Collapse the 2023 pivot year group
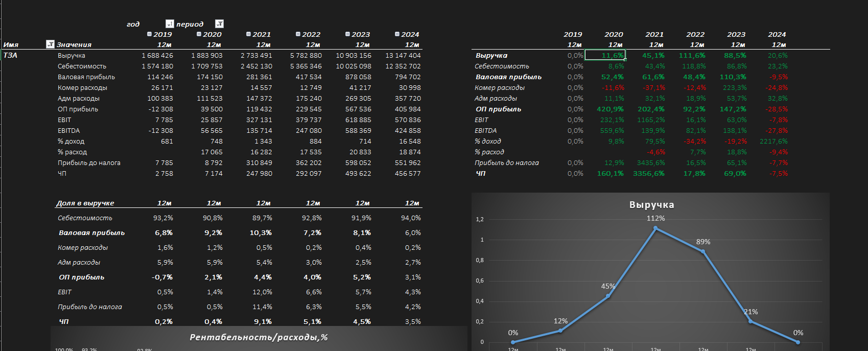 coord(347,34)
